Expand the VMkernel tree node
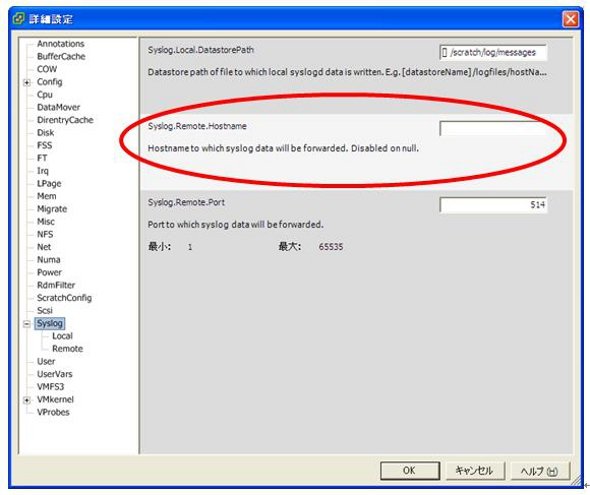The image size is (590, 495). 27,400
